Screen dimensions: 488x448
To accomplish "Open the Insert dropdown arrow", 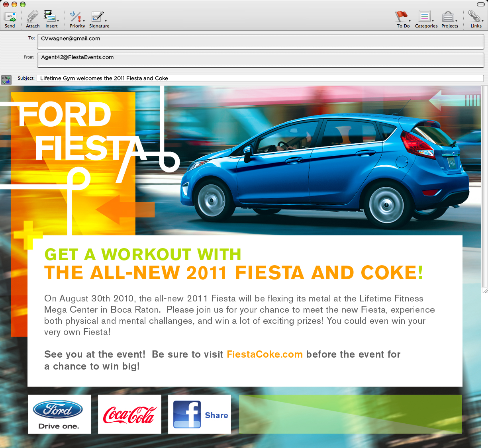I will coord(58,21).
